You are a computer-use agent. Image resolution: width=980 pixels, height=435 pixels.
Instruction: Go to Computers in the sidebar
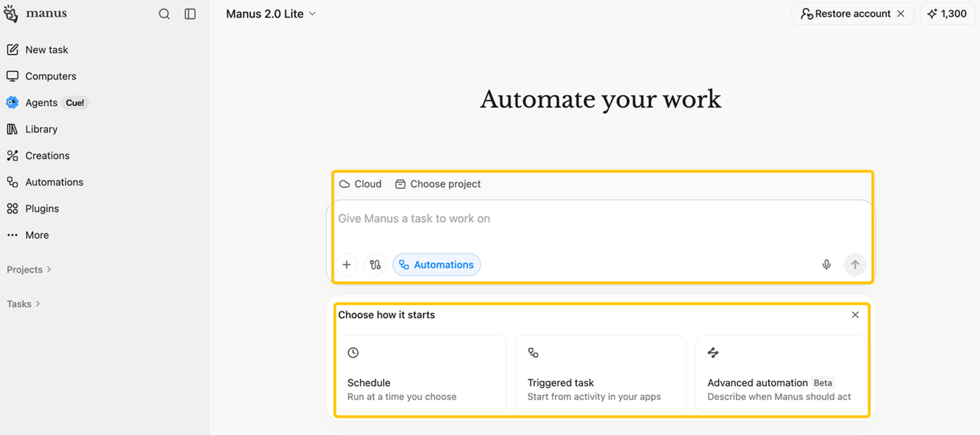(x=103, y=76)
